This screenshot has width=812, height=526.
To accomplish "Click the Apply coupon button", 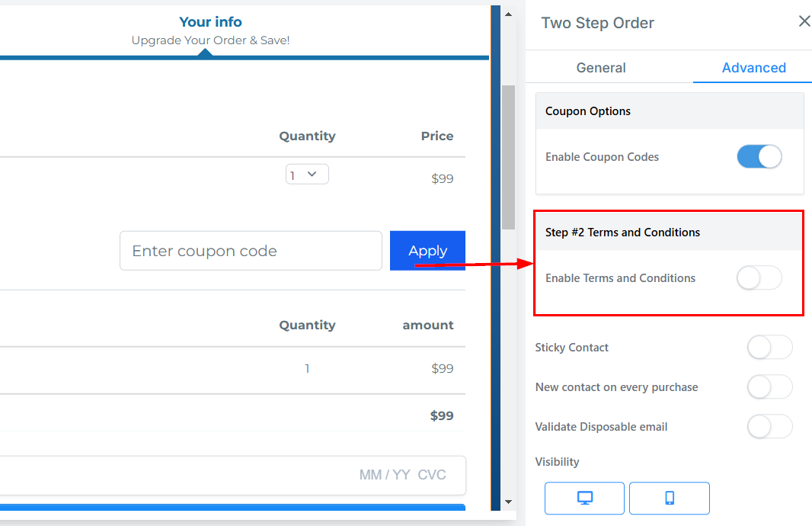I will point(427,250).
